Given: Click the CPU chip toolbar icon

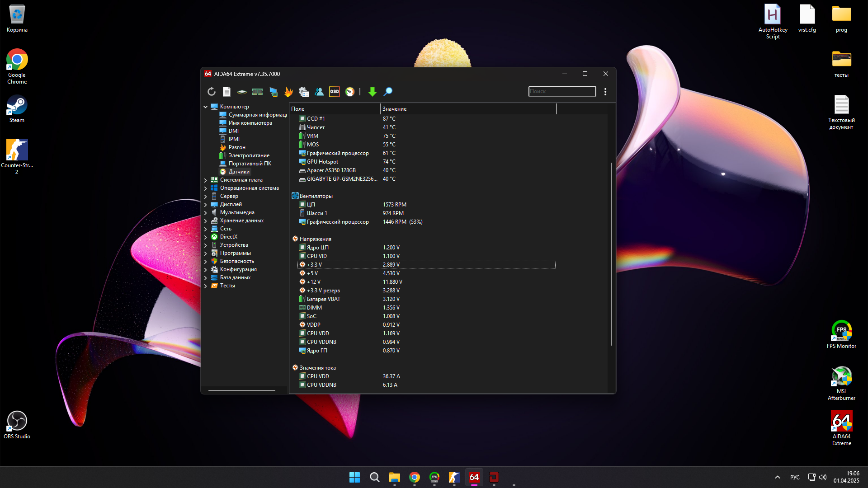Looking at the screenshot, I should pyautogui.click(x=242, y=92).
